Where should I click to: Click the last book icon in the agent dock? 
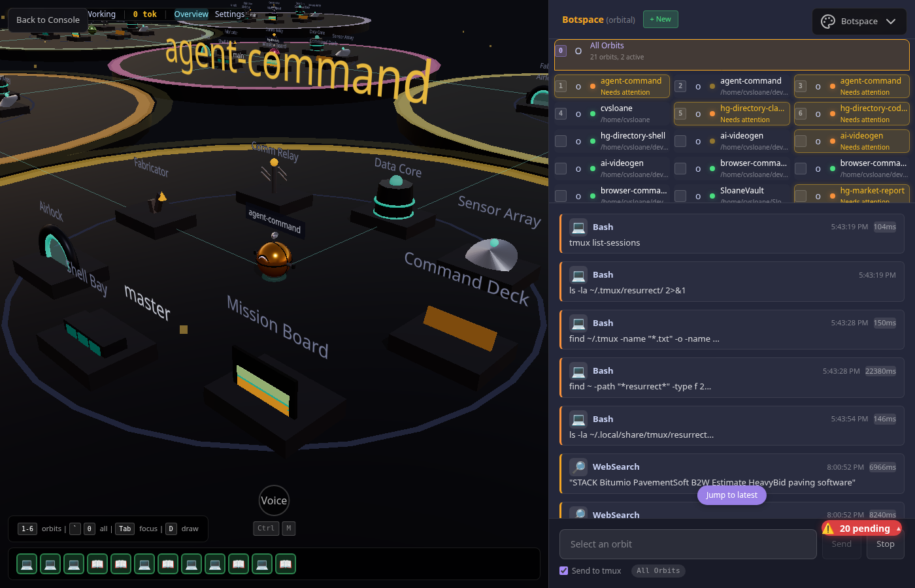(x=286, y=563)
